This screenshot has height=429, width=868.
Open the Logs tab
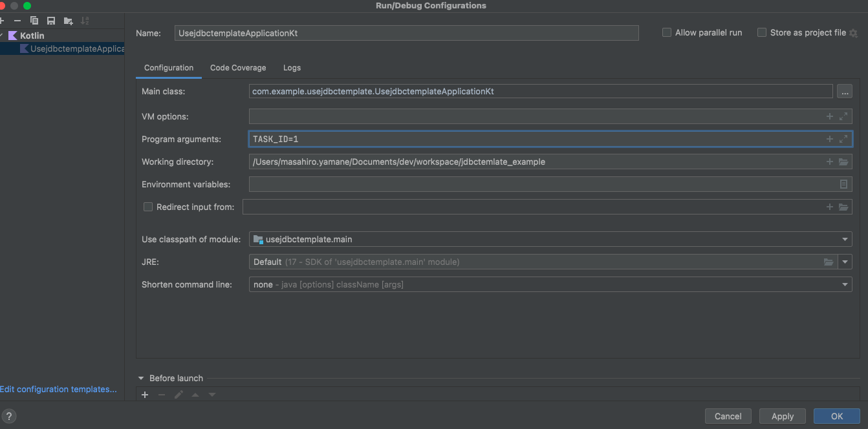[292, 67]
